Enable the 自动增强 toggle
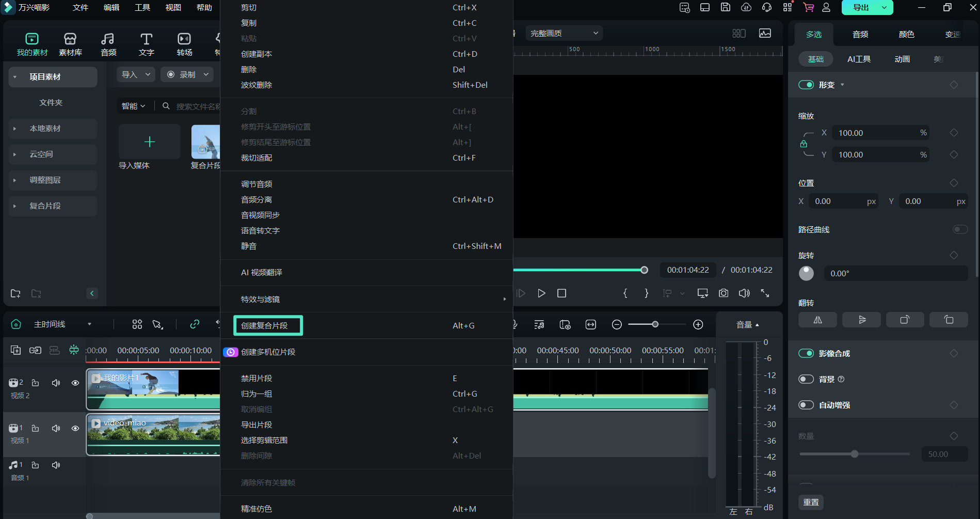The width and height of the screenshot is (980, 519). (x=806, y=405)
